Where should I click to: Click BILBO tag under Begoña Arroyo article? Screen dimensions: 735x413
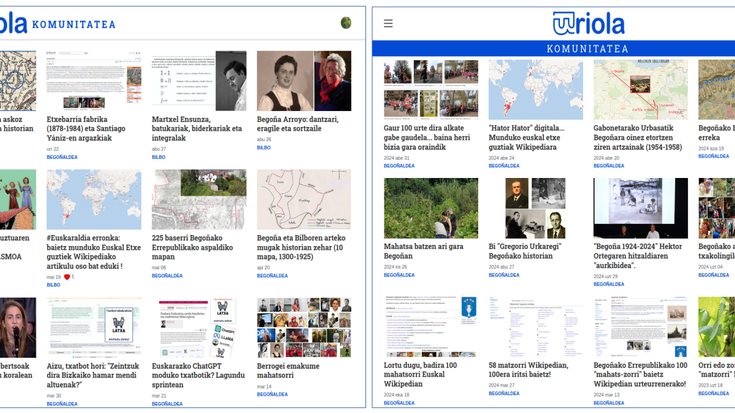coord(263,148)
